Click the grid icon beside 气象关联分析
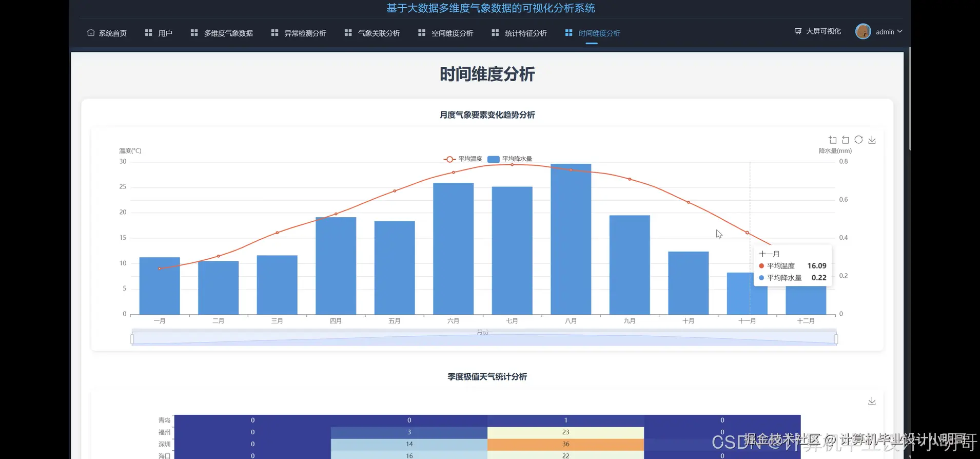980x459 pixels. [348, 32]
